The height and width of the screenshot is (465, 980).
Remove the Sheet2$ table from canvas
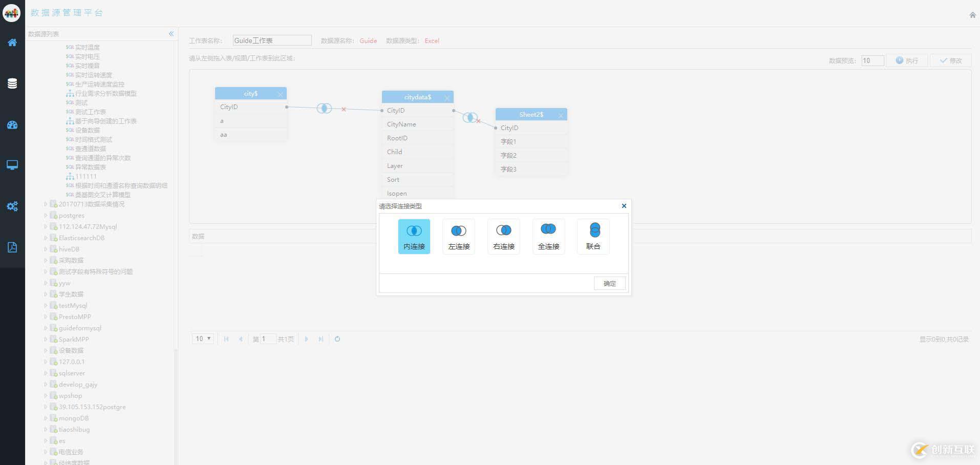pyautogui.click(x=561, y=115)
